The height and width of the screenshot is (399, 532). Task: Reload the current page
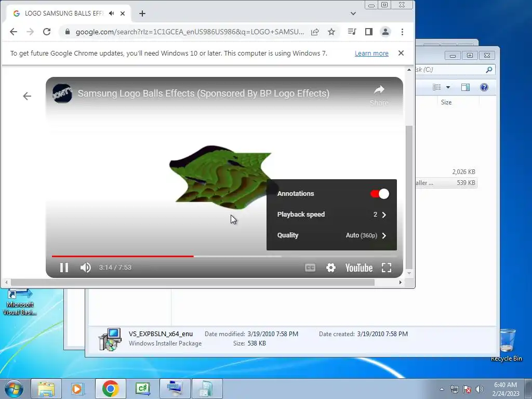[x=47, y=32]
